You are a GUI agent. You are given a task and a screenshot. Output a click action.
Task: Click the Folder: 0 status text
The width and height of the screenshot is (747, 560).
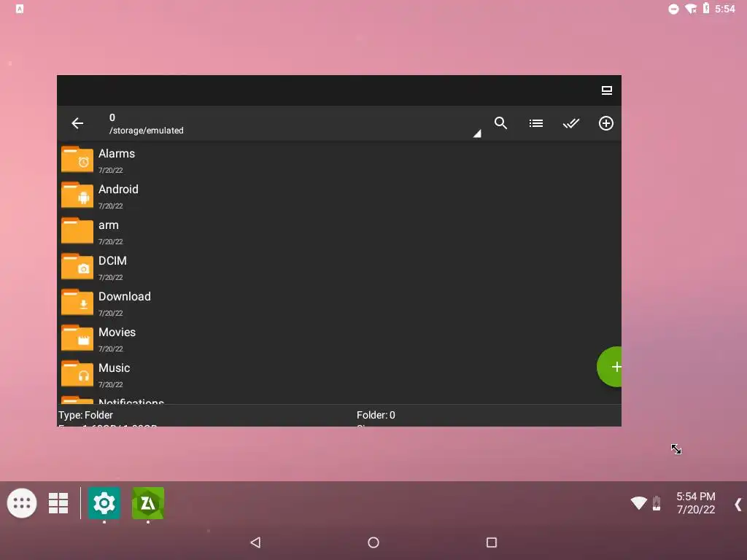point(376,415)
